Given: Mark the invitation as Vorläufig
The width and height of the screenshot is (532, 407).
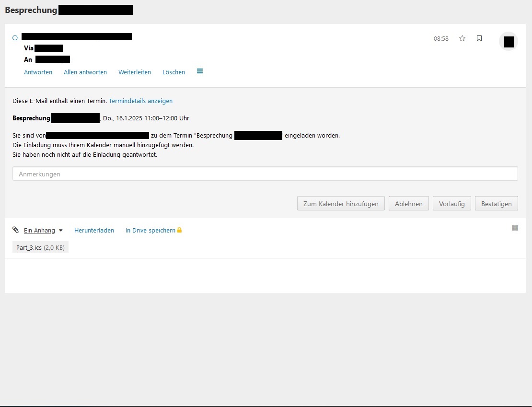Looking at the screenshot, I should 451,203.
